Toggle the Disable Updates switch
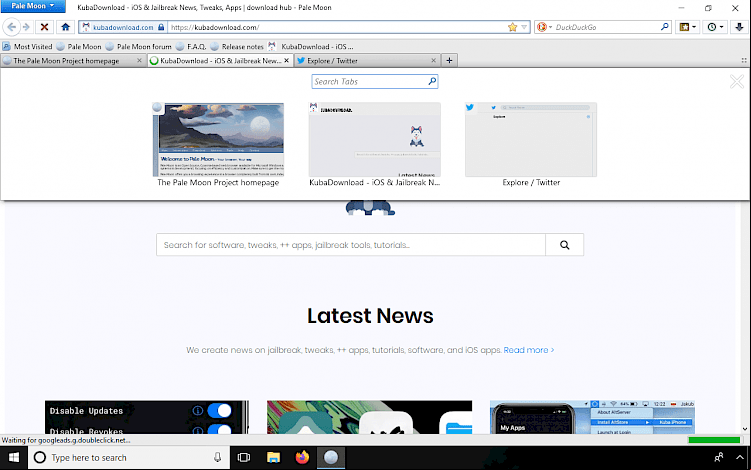This screenshot has height=470, width=751. (x=219, y=411)
